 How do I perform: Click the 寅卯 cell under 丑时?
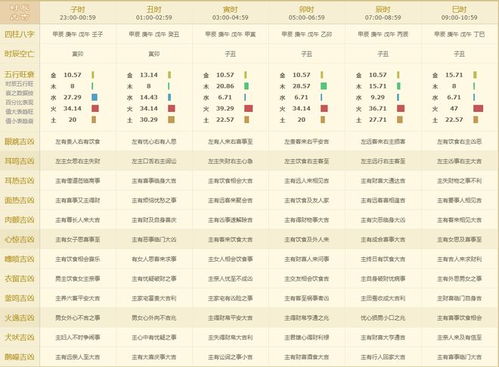(154, 54)
